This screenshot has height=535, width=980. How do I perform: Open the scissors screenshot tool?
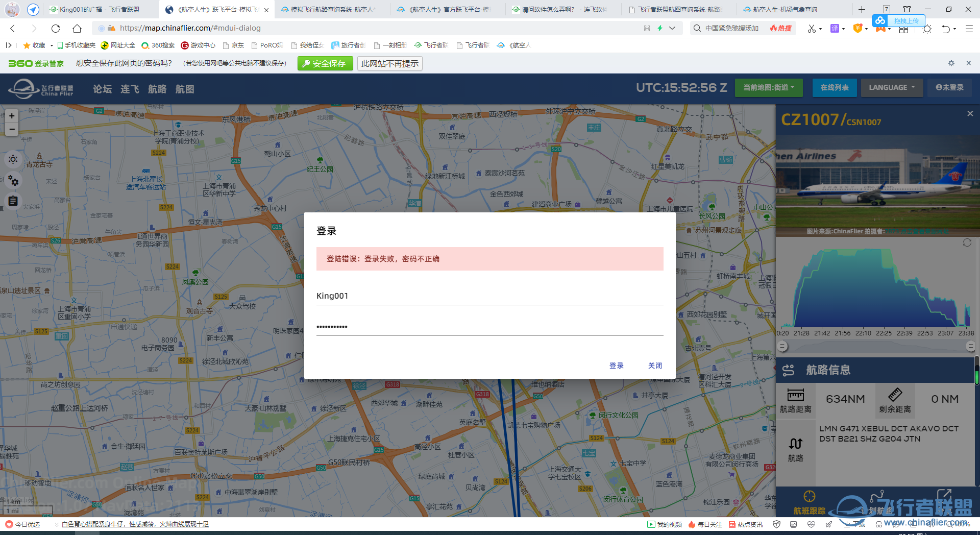[811, 29]
